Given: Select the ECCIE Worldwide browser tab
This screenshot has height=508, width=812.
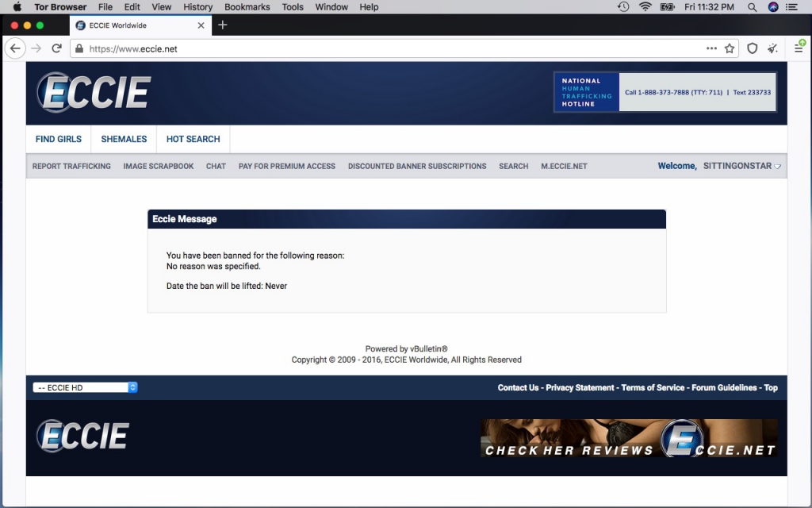Looking at the screenshot, I should [140, 25].
